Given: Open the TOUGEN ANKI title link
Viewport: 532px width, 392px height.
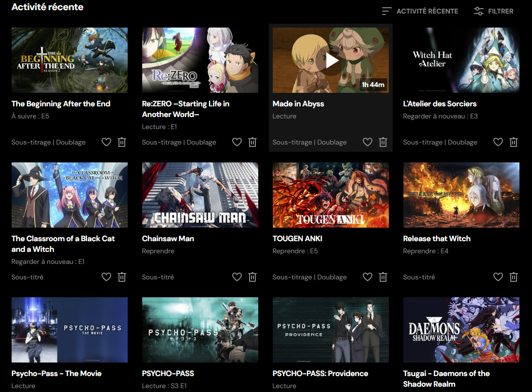Looking at the screenshot, I should [297, 238].
